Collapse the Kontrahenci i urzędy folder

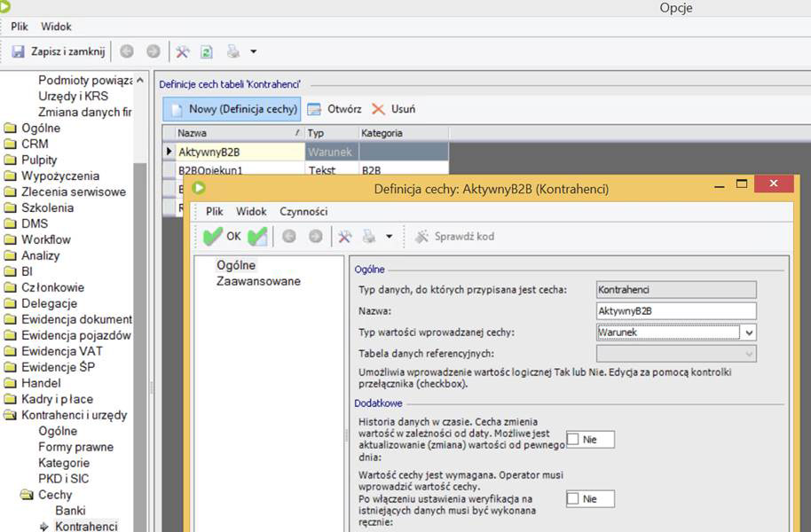[10, 415]
